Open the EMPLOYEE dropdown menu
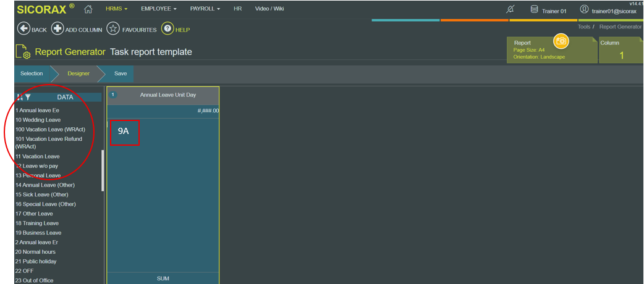Screen dimensions: 644x284 click(159, 9)
